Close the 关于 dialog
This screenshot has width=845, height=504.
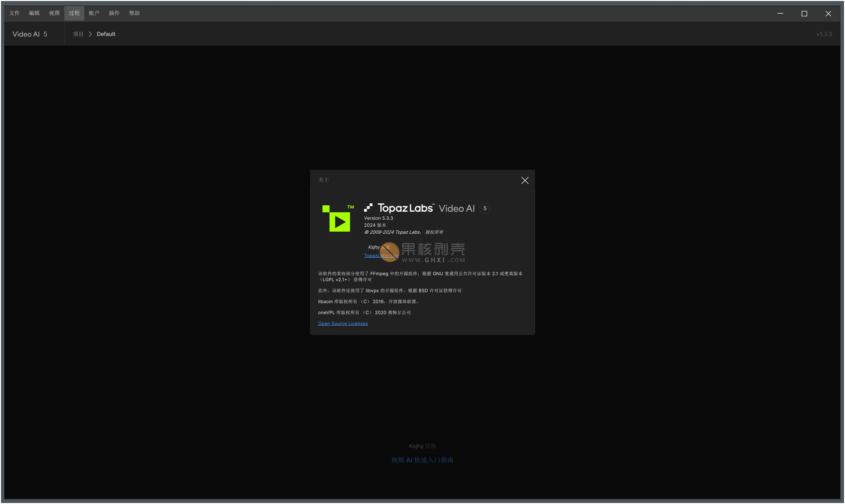coord(525,180)
